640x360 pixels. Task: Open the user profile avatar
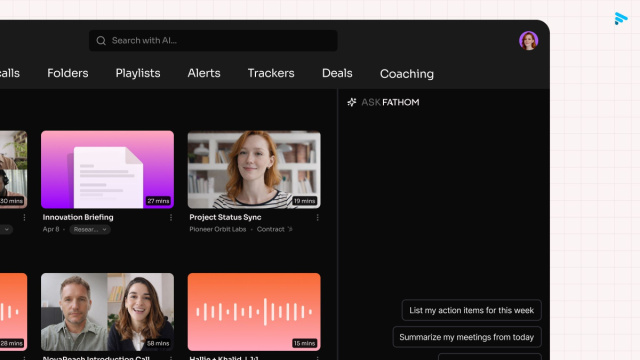(x=528, y=40)
